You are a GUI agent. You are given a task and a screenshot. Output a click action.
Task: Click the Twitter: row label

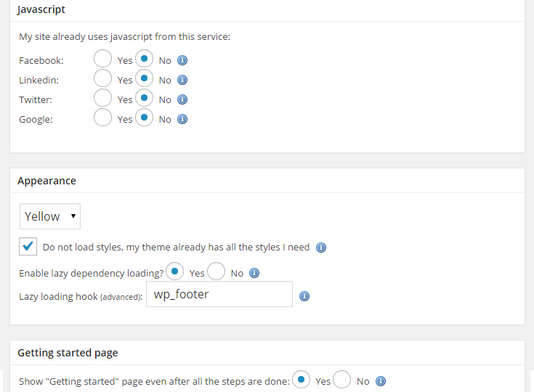[x=36, y=99]
